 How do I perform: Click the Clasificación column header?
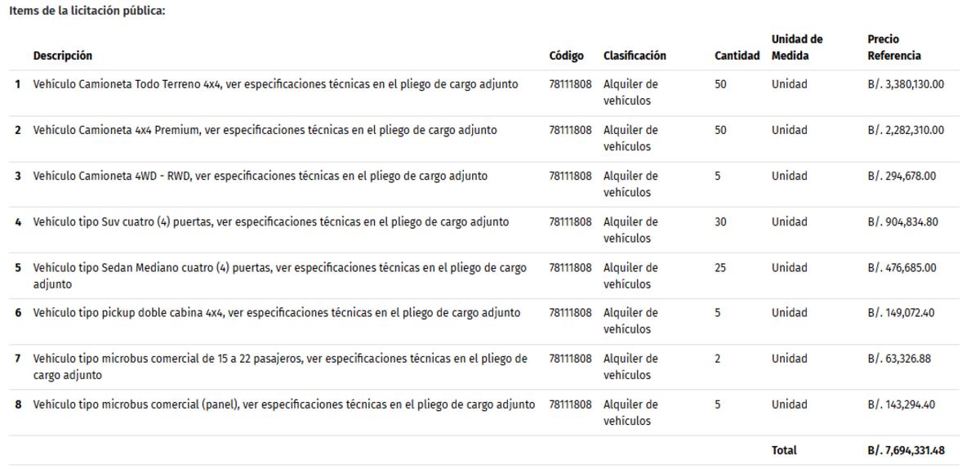635,56
